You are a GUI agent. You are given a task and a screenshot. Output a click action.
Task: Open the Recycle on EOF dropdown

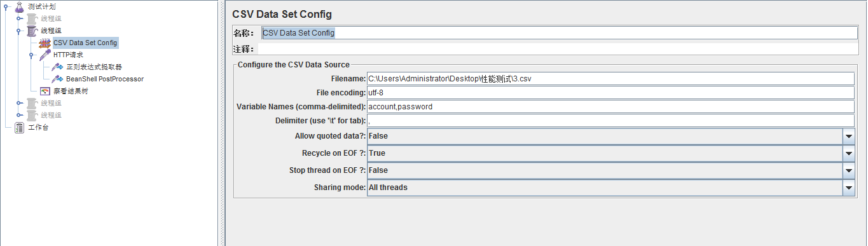(849, 153)
